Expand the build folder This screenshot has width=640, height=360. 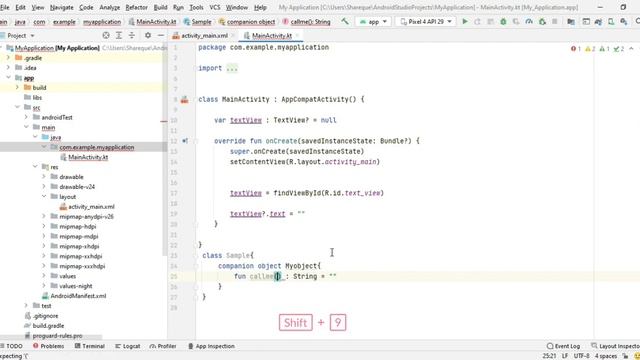[17, 87]
